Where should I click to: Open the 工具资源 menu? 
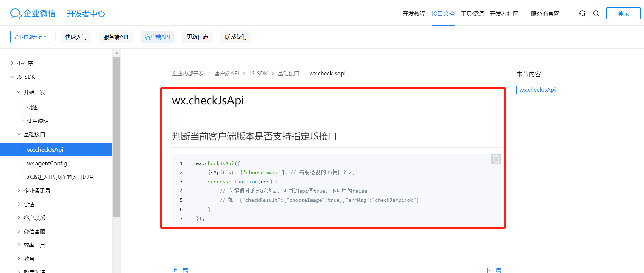click(x=472, y=14)
